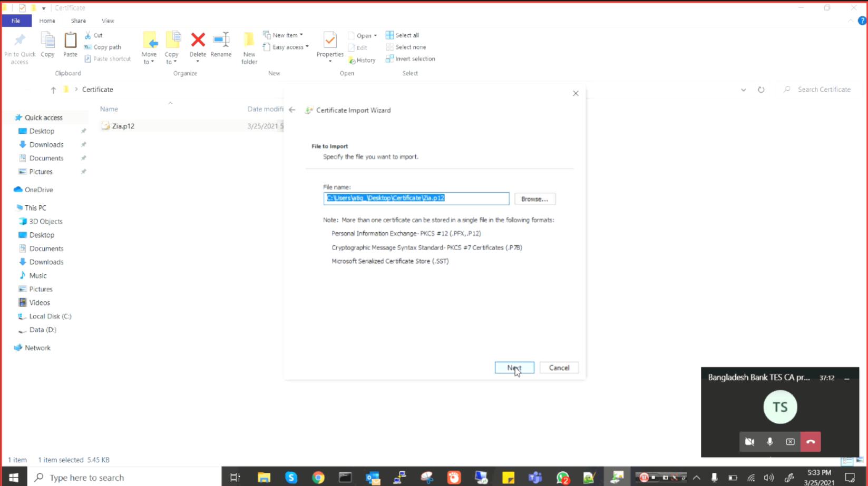Click the red Delete icon
Viewport: 868px width, 486px height.
tap(198, 40)
